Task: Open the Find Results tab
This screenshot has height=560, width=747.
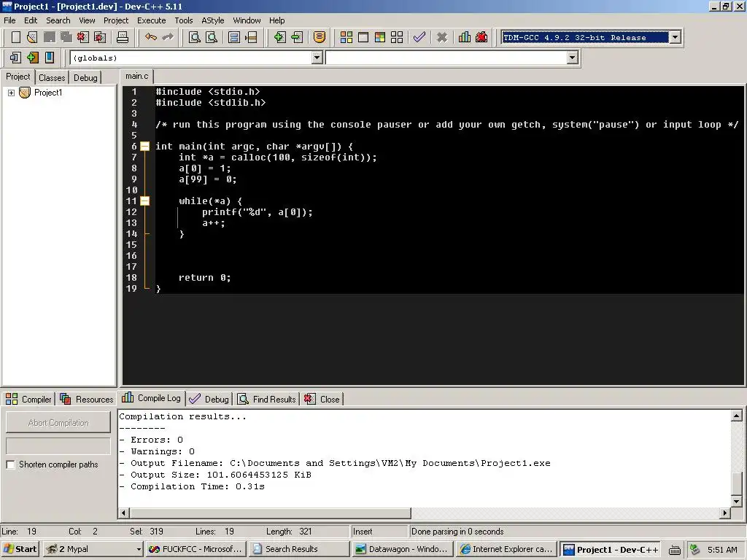Action: tap(267, 399)
